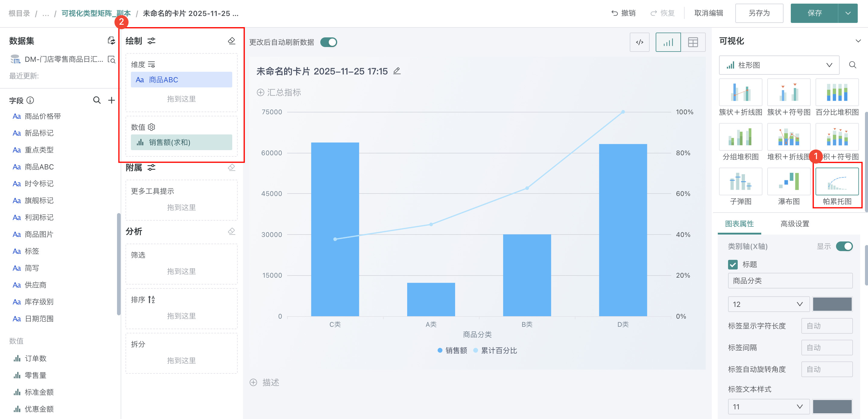
Task: Click the 另存为 button
Action: pyautogui.click(x=759, y=13)
